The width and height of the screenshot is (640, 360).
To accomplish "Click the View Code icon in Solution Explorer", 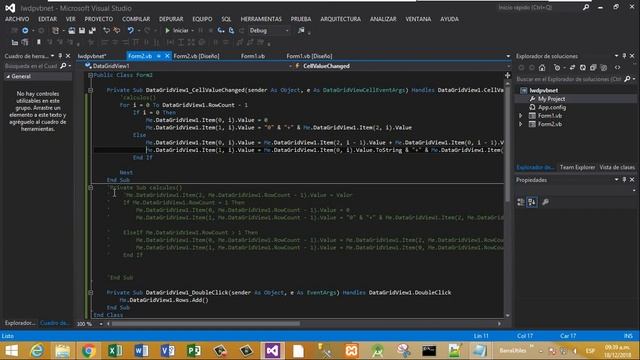I will click(617, 68).
